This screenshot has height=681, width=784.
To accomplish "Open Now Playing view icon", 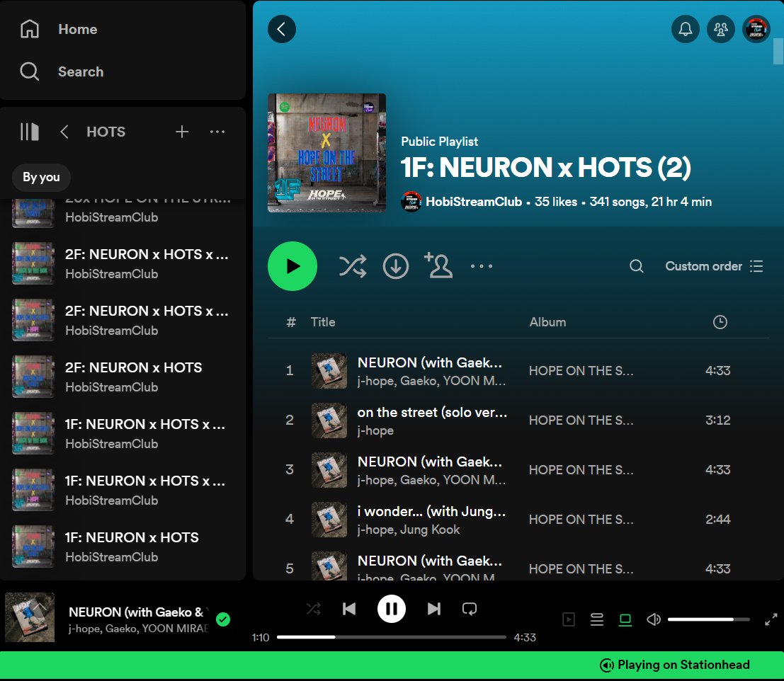I will click(x=569, y=619).
